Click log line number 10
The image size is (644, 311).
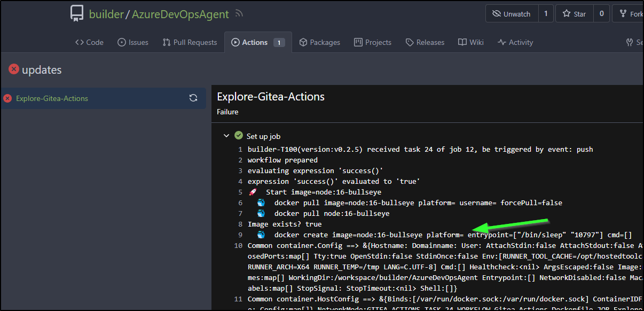tap(238, 245)
